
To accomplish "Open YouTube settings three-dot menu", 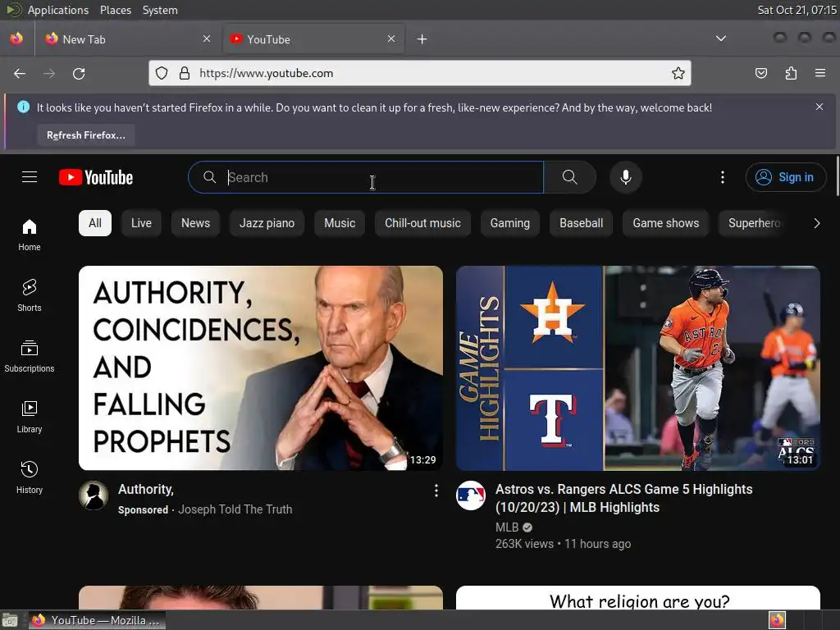I will [723, 177].
